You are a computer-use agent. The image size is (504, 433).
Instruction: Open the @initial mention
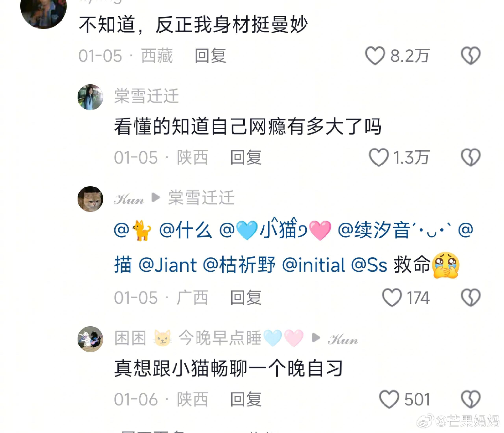[x=313, y=265]
